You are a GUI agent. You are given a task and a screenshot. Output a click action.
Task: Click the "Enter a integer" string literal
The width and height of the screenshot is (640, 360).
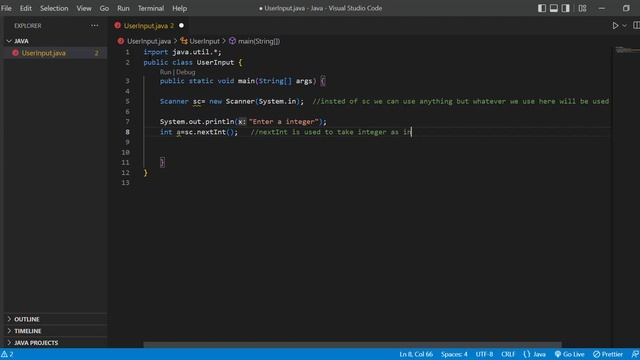coord(283,122)
